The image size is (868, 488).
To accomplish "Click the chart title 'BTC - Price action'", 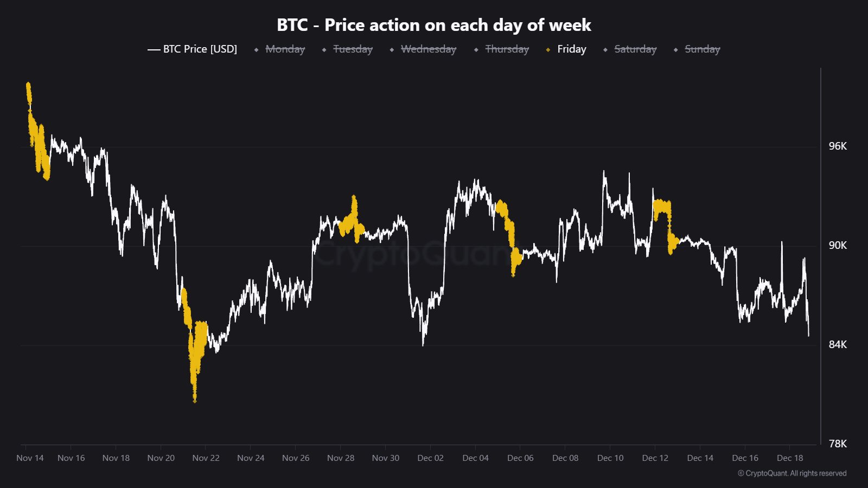I will click(x=433, y=25).
